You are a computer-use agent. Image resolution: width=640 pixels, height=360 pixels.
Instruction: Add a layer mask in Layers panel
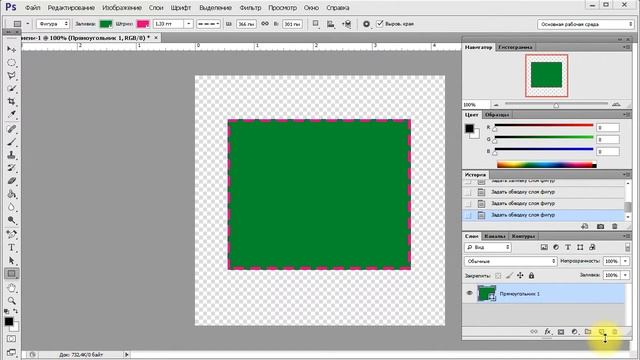click(561, 332)
